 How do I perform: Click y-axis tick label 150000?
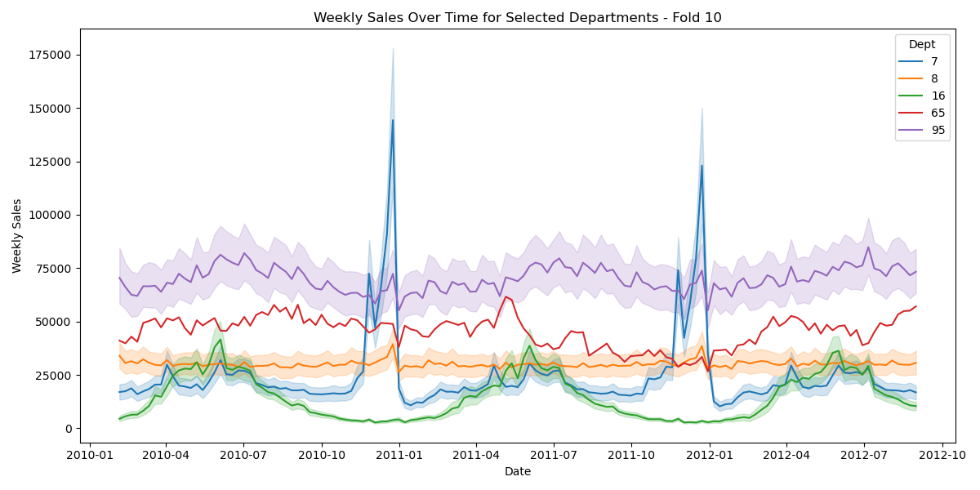click(x=51, y=109)
